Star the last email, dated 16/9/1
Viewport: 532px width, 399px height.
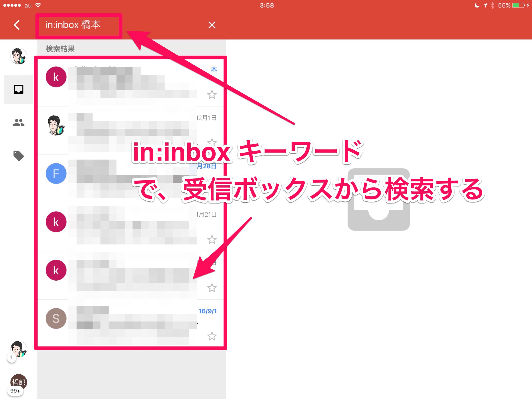(x=212, y=336)
